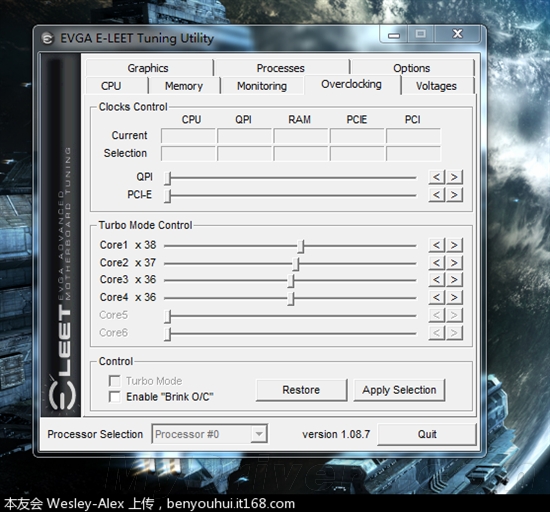This screenshot has width=550, height=512.
Task: Click the Core1 multiplier slider thumb
Action: coord(301,246)
